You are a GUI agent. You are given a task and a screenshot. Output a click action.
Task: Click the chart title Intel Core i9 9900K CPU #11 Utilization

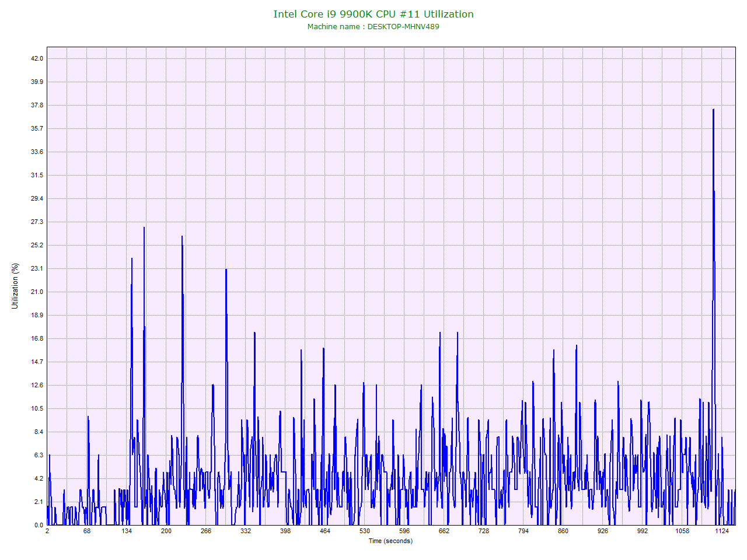pos(373,14)
